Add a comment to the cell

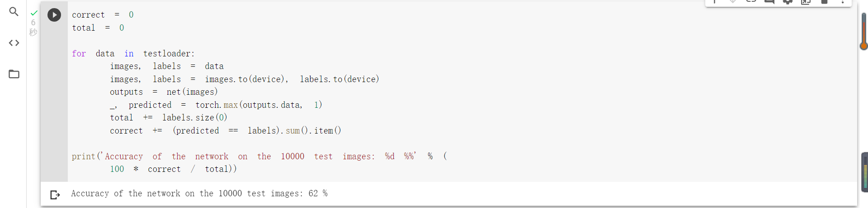point(769,2)
